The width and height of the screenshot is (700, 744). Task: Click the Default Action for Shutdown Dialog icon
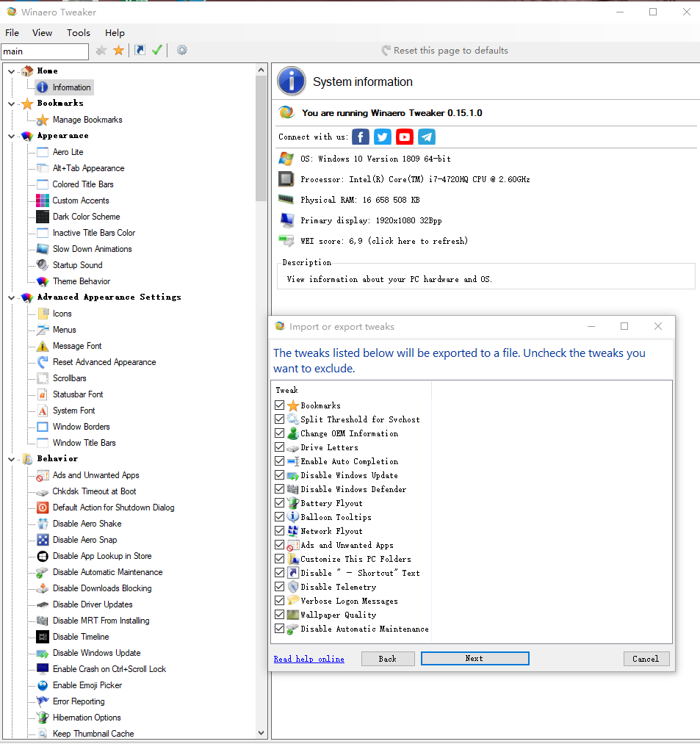pos(43,508)
